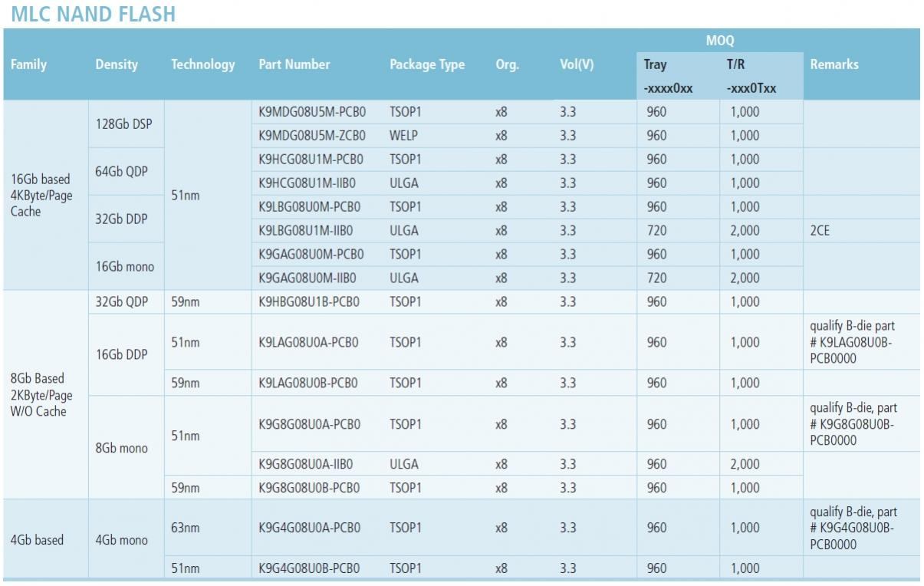Select part number K9MDG08U5M-PCB0
Screen dimensions: 924x586
coord(312,112)
